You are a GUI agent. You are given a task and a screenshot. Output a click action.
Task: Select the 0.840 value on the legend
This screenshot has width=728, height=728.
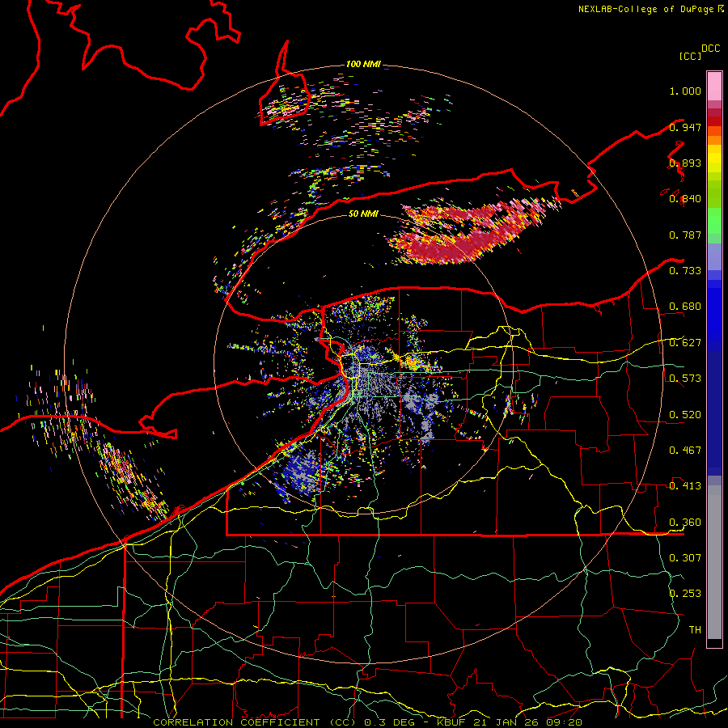tap(685, 199)
